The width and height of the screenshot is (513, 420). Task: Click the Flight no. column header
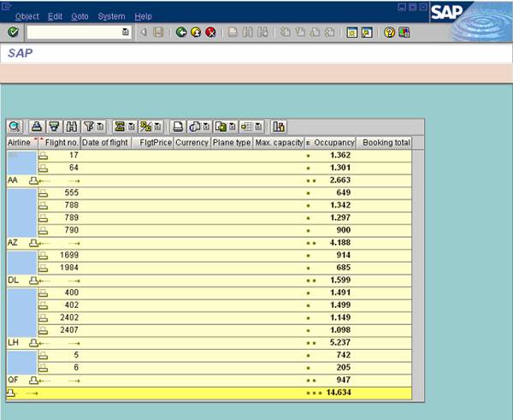click(62, 142)
